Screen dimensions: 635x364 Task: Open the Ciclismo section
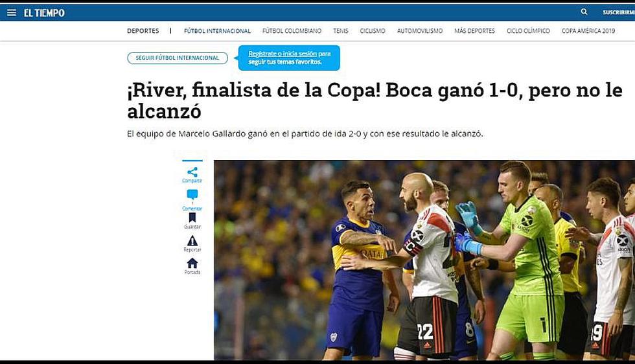pyautogui.click(x=373, y=31)
